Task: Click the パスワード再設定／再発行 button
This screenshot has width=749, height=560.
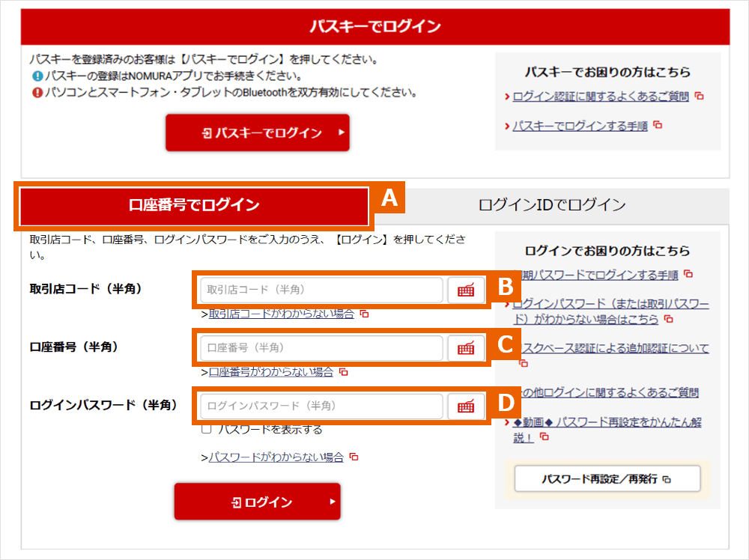Action: pyautogui.click(x=609, y=478)
